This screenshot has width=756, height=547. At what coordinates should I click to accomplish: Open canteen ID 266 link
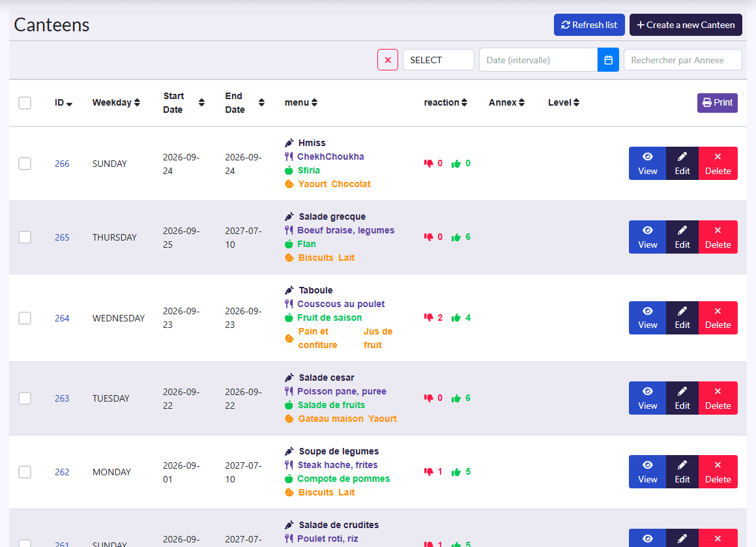tap(62, 164)
